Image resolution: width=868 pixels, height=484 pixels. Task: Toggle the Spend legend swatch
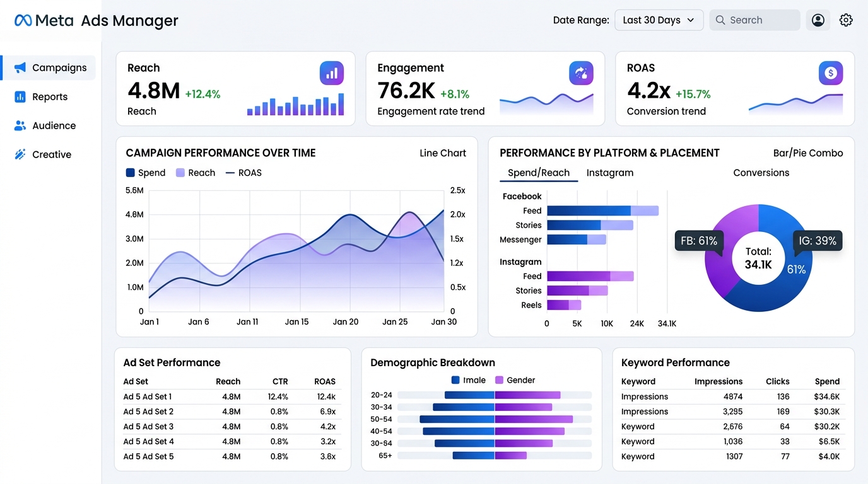point(131,173)
